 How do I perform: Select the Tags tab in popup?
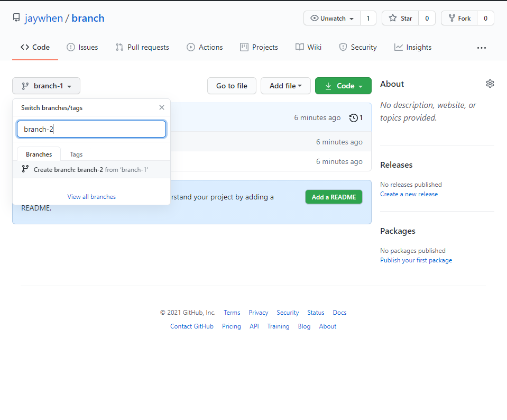point(76,154)
